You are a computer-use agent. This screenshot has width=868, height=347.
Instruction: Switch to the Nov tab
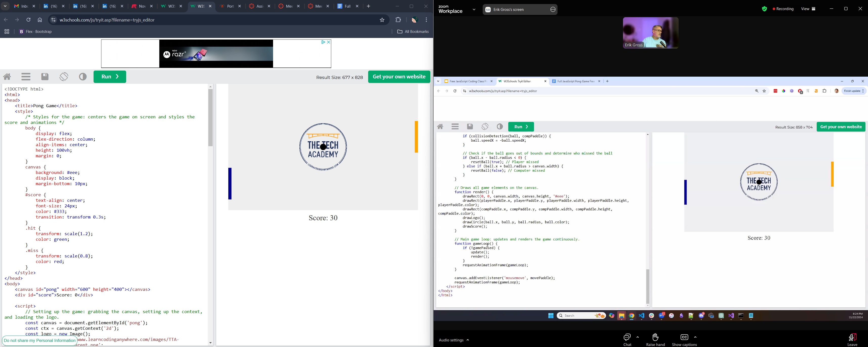[x=142, y=6]
